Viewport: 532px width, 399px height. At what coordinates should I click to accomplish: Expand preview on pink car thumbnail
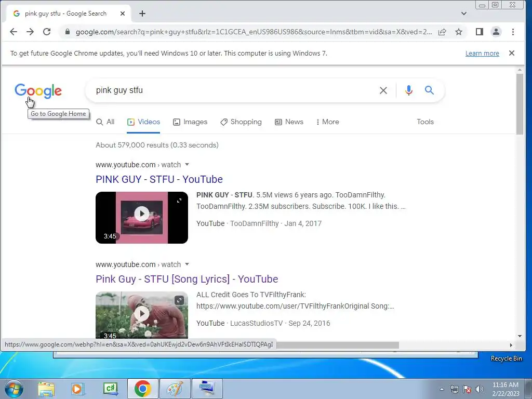pyautogui.click(x=179, y=201)
